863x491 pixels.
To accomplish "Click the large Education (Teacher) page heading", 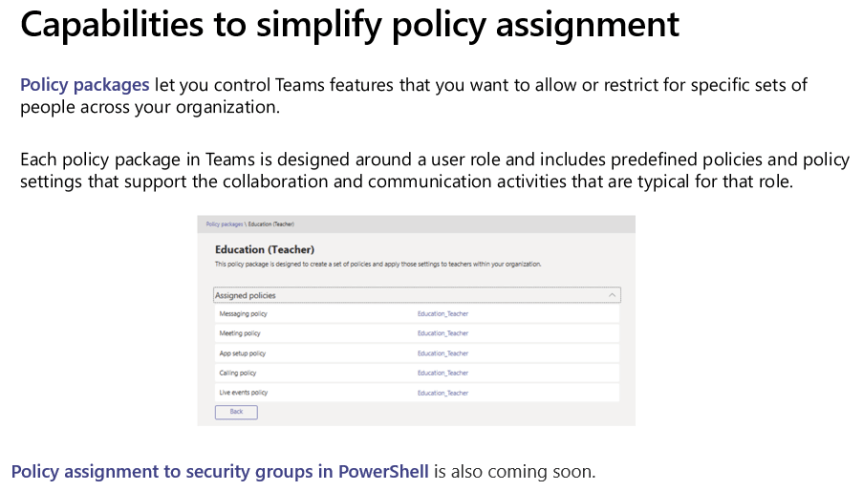I will [267, 249].
